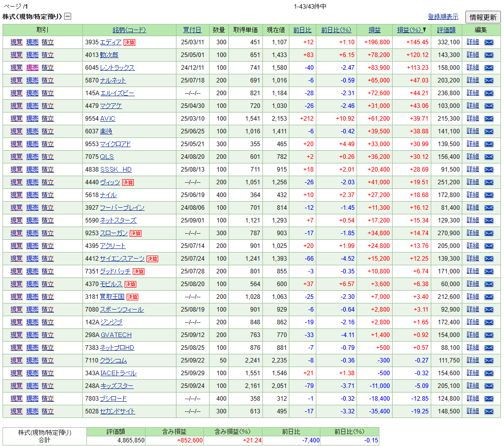This screenshot has width=504, height=446.
Task: Click the 決算 badge next to エディア
Action: click(x=130, y=42)
